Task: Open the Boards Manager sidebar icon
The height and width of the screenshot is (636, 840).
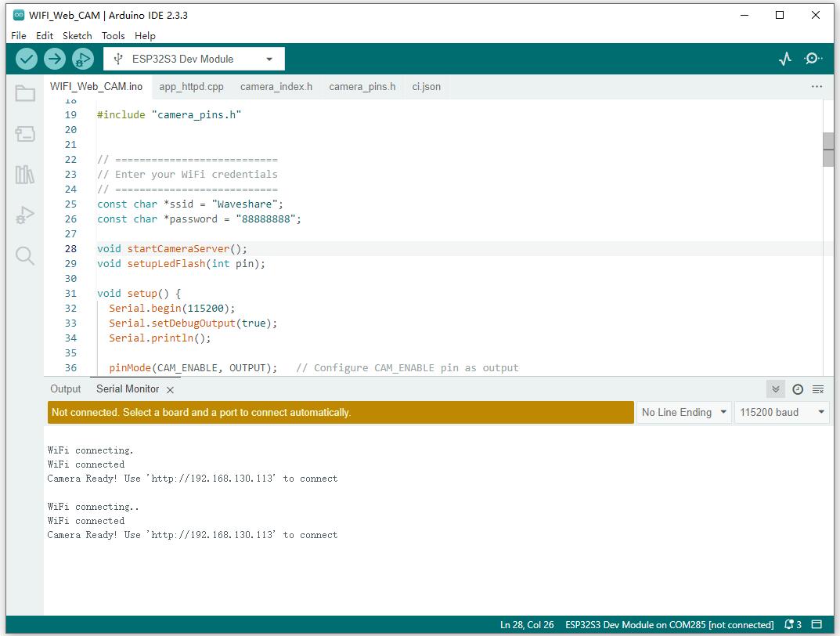Action: coord(25,134)
